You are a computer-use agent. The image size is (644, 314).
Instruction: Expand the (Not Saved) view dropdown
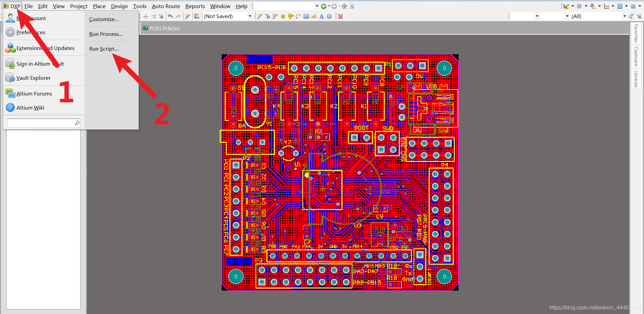pyautogui.click(x=250, y=16)
